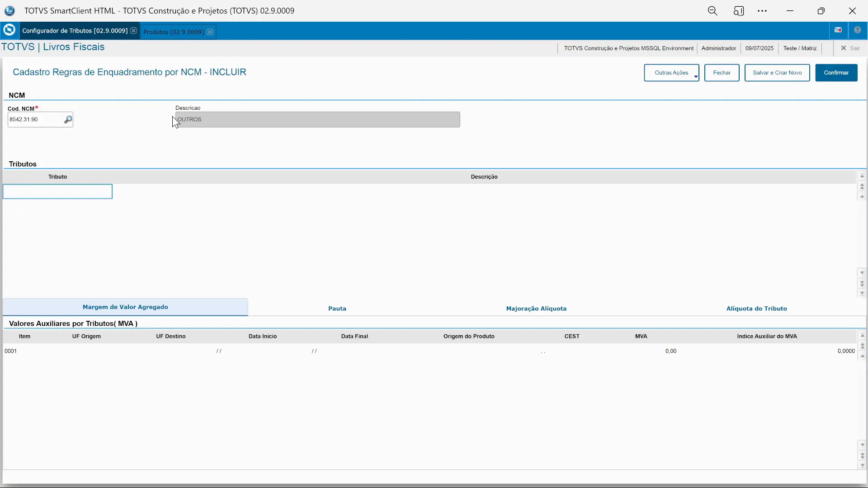Image resolution: width=868 pixels, height=488 pixels.
Task: Open the NCM code lookup magnifier
Action: pos(67,119)
